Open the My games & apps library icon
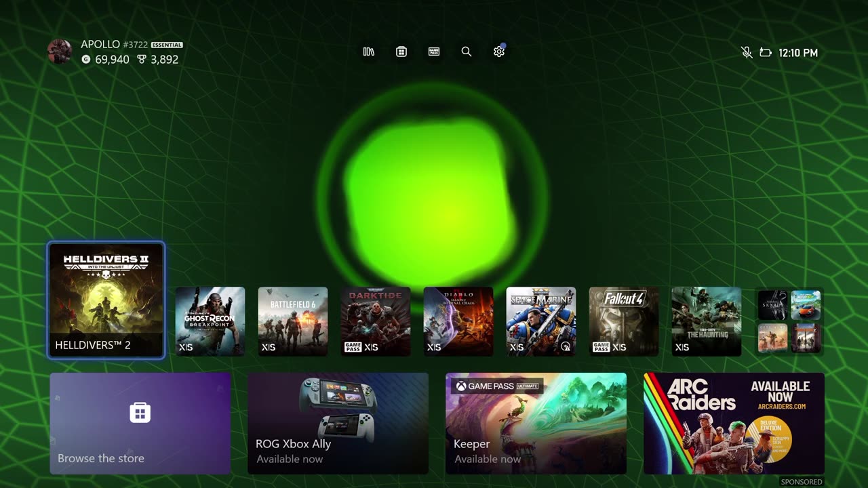This screenshot has height=488, width=868. tap(369, 52)
